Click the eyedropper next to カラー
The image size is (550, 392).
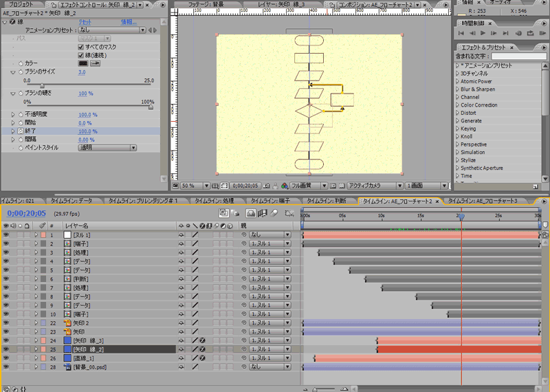click(x=95, y=63)
